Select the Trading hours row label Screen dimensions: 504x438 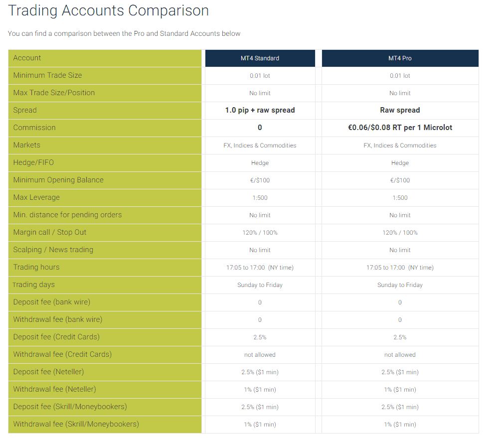pos(36,267)
